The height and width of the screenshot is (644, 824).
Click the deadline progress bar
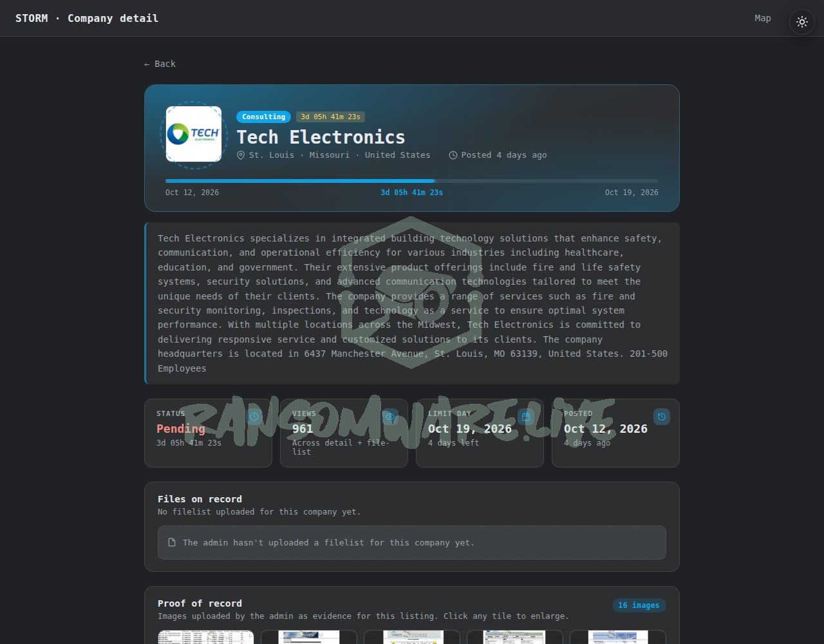click(412, 181)
